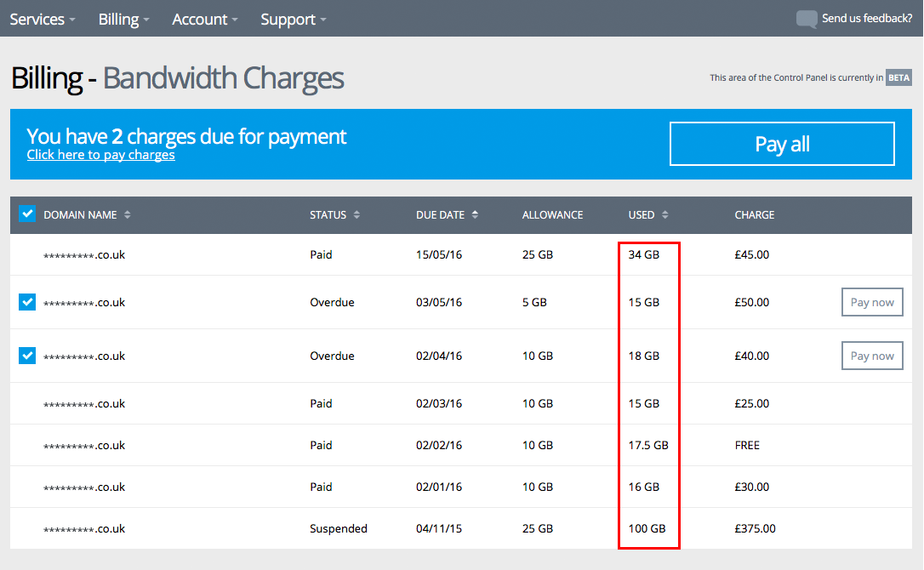The width and height of the screenshot is (924, 570).
Task: Click the due date 02/01/16
Action: click(439, 487)
